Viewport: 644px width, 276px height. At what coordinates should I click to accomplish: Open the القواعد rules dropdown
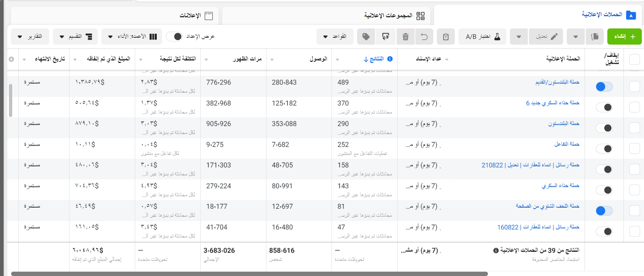[334, 37]
